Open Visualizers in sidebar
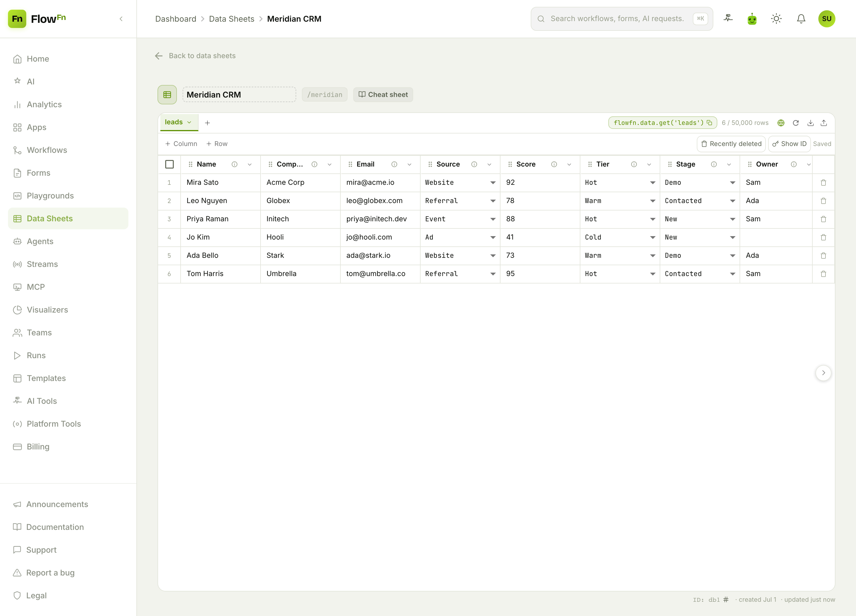 pyautogui.click(x=68, y=310)
